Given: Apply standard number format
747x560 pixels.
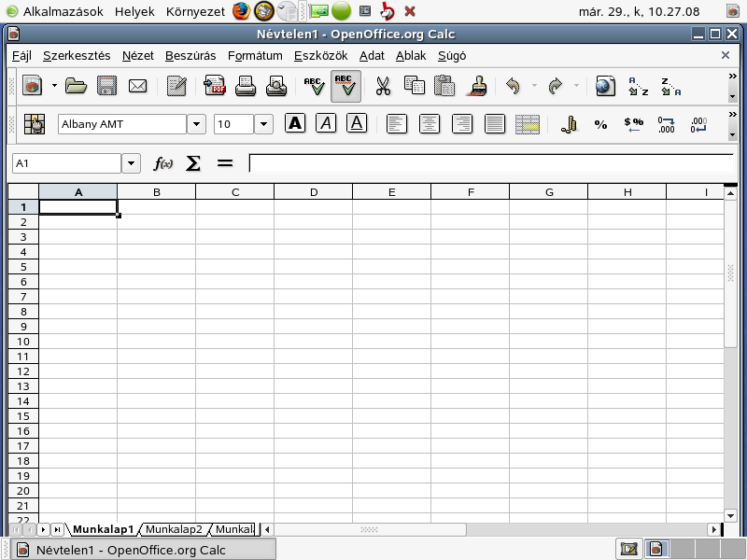Looking at the screenshot, I should point(634,124).
